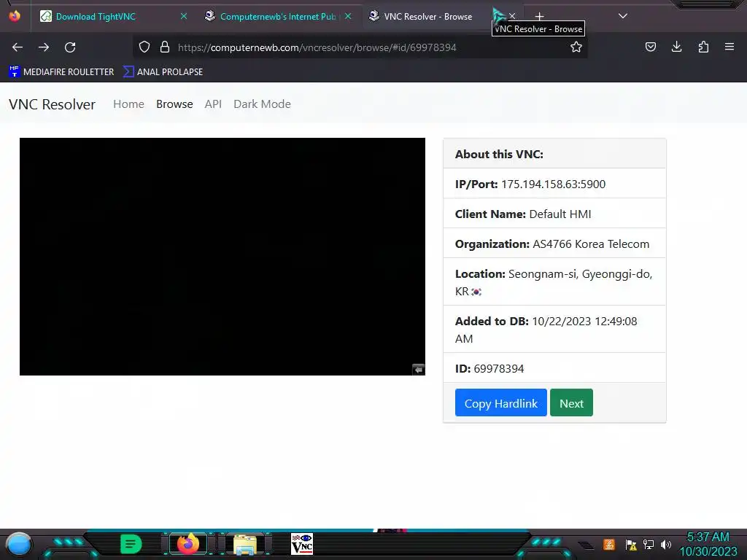The width and height of the screenshot is (747, 560).
Task: Switch to the Download TightVNC tab
Action: point(112,16)
